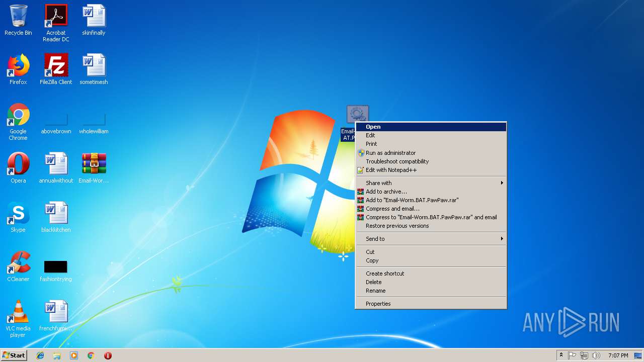The height and width of the screenshot is (362, 644).
Task: Choose Print in context menu
Action: pyautogui.click(x=431, y=144)
